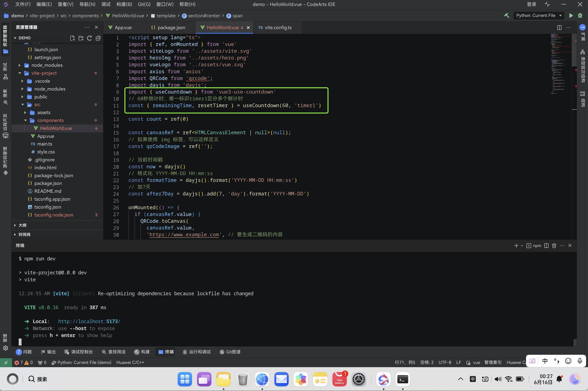The height and width of the screenshot is (391, 588).
Task: Click the 登录 login button
Action: coord(531,4)
